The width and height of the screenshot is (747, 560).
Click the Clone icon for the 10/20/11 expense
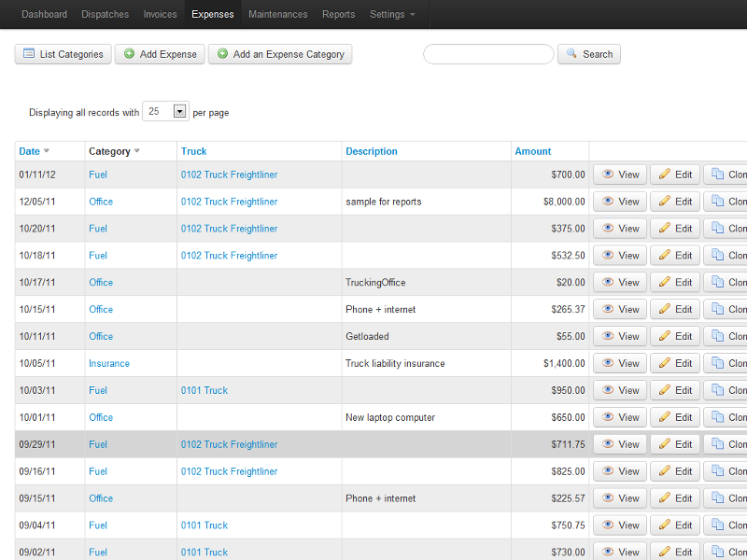click(x=717, y=229)
